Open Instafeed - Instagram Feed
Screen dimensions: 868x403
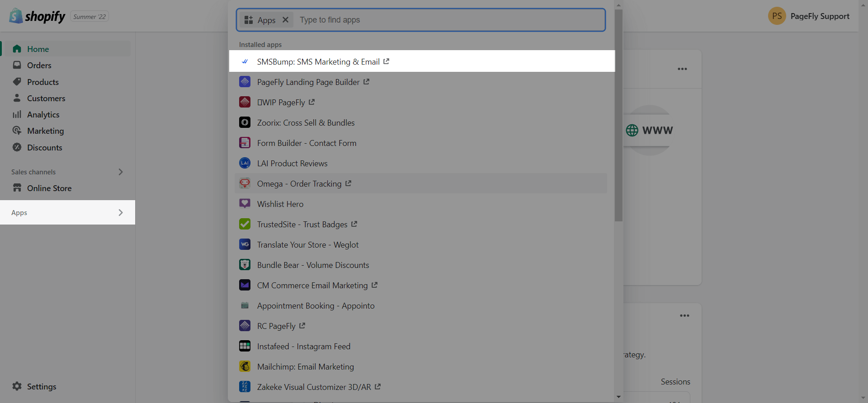tap(420, 346)
